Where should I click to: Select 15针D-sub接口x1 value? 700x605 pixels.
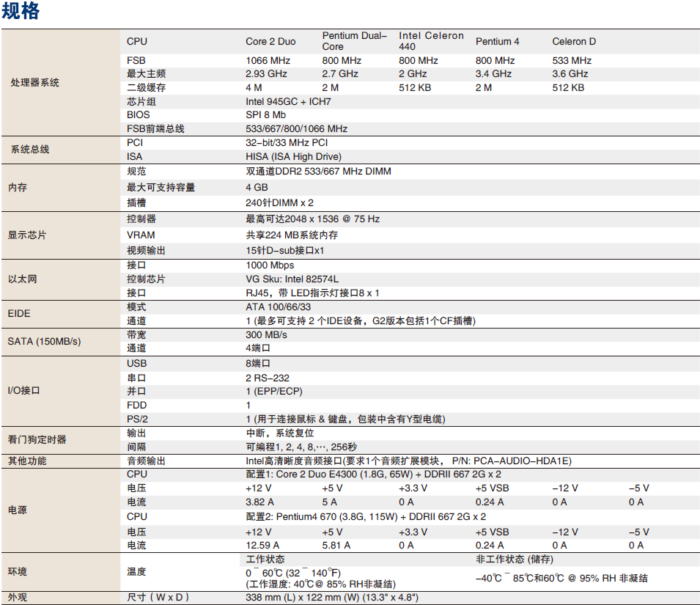coord(285,251)
